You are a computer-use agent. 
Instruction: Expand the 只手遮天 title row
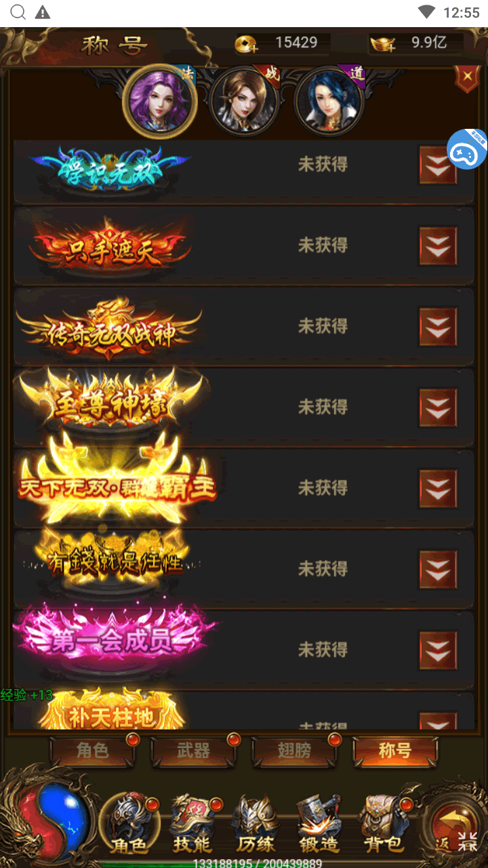pyautogui.click(x=438, y=245)
